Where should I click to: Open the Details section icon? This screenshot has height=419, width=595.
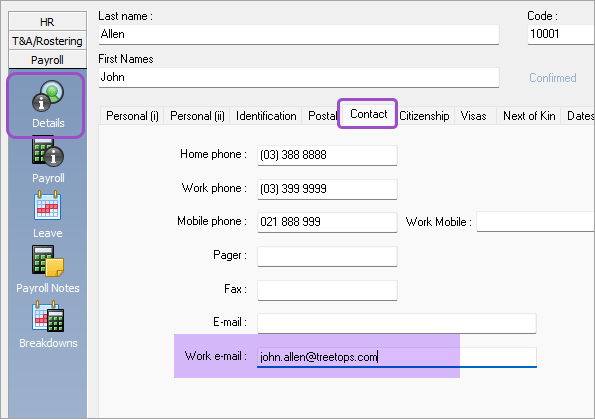[x=47, y=96]
